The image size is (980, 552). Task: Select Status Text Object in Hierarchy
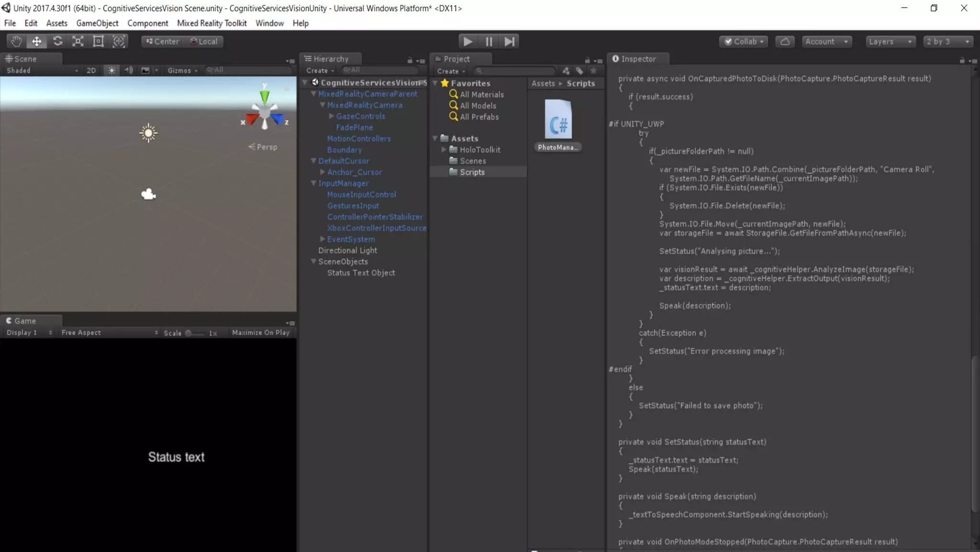[x=361, y=272]
